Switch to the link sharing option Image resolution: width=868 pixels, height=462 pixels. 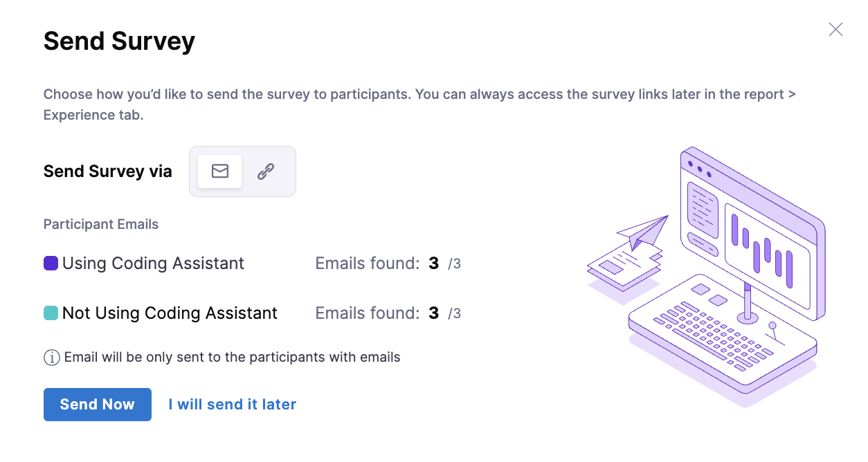pyautogui.click(x=266, y=172)
